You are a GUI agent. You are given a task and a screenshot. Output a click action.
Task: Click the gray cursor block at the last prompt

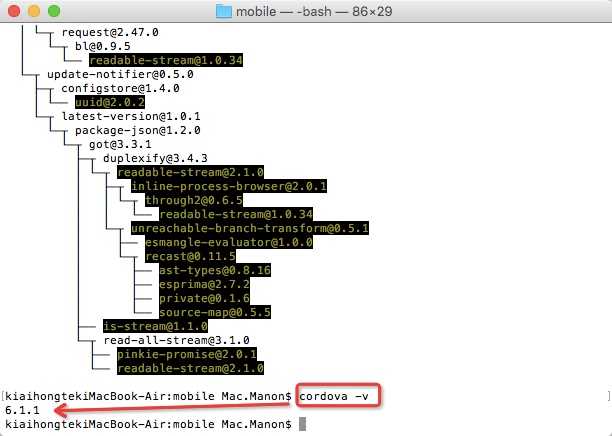(302, 425)
